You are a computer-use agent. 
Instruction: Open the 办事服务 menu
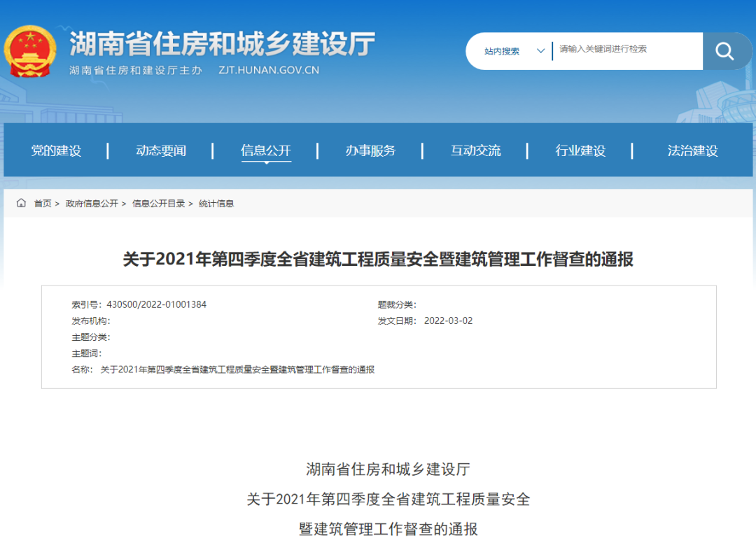(x=370, y=150)
